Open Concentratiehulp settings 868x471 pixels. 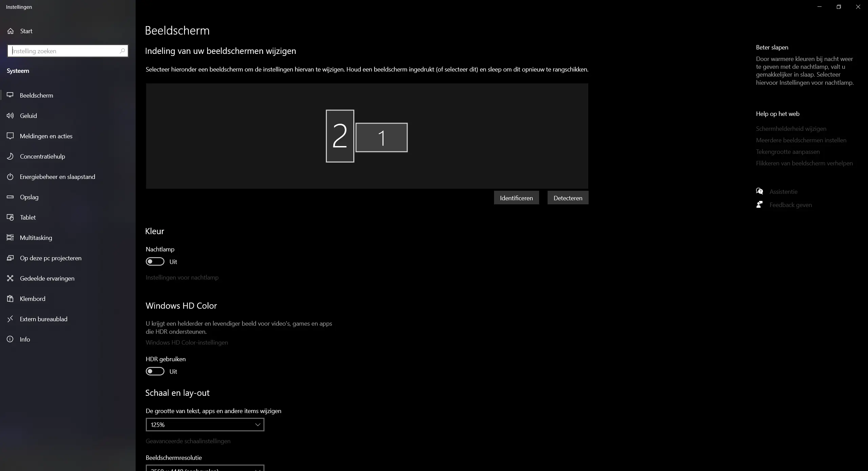(68, 156)
